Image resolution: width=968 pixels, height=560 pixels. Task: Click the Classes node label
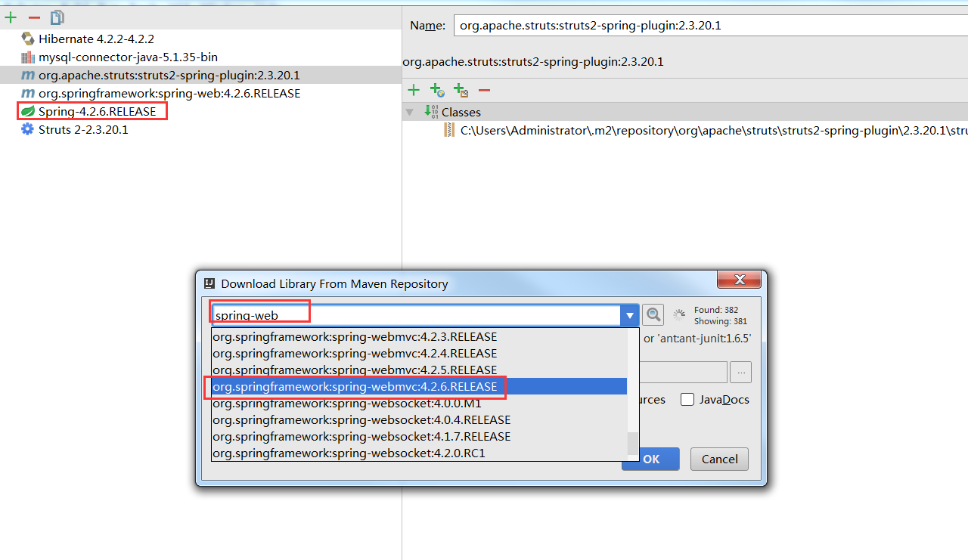[461, 112]
